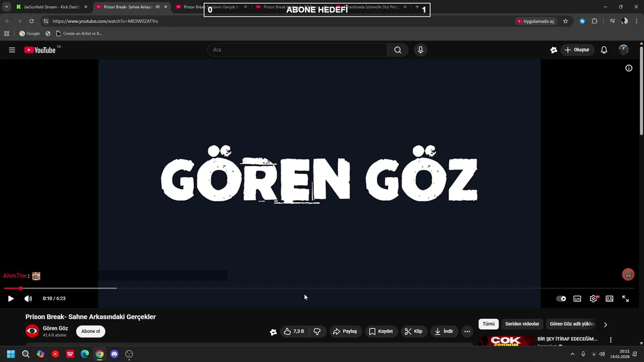The height and width of the screenshot is (362, 644).
Task: Dislike the video
Action: [x=317, y=331]
